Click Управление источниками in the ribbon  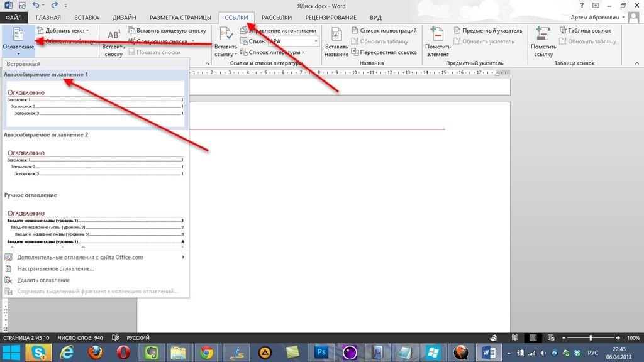[x=281, y=30]
